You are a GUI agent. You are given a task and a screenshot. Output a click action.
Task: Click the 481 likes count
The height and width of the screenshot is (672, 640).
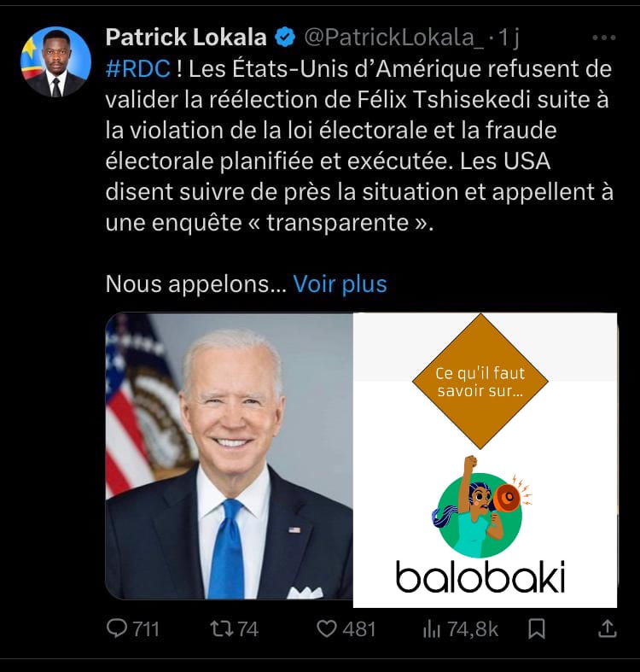tap(359, 629)
